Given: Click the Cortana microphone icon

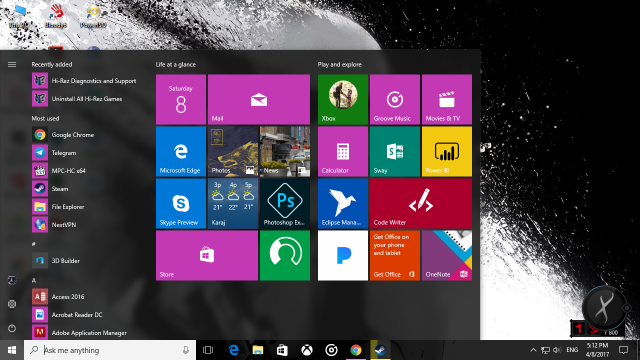Looking at the screenshot, I should click(x=186, y=350).
